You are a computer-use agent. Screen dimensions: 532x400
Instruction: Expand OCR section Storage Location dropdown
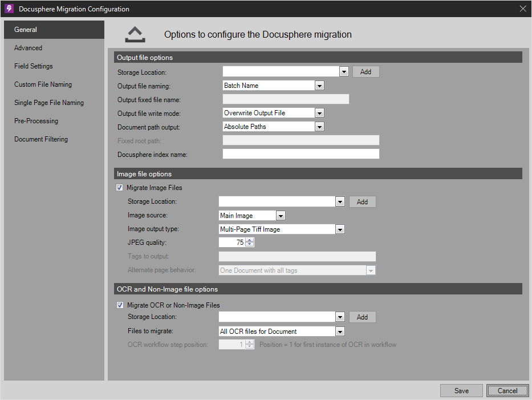coord(340,317)
